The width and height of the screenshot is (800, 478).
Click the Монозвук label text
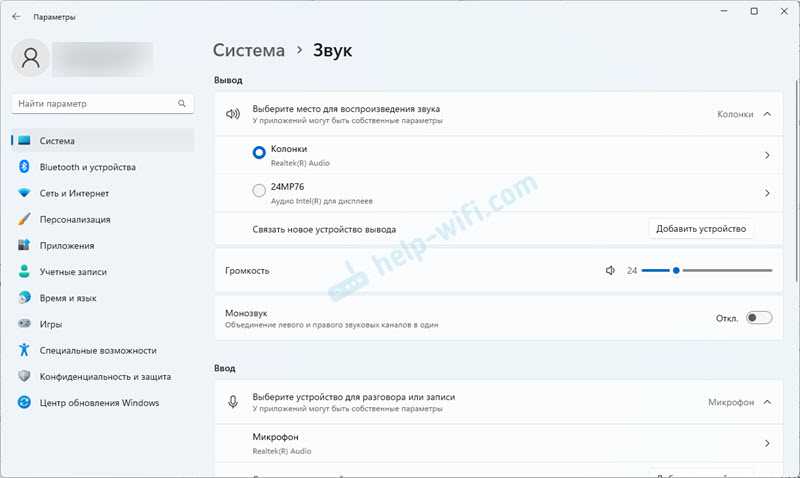pos(246,313)
